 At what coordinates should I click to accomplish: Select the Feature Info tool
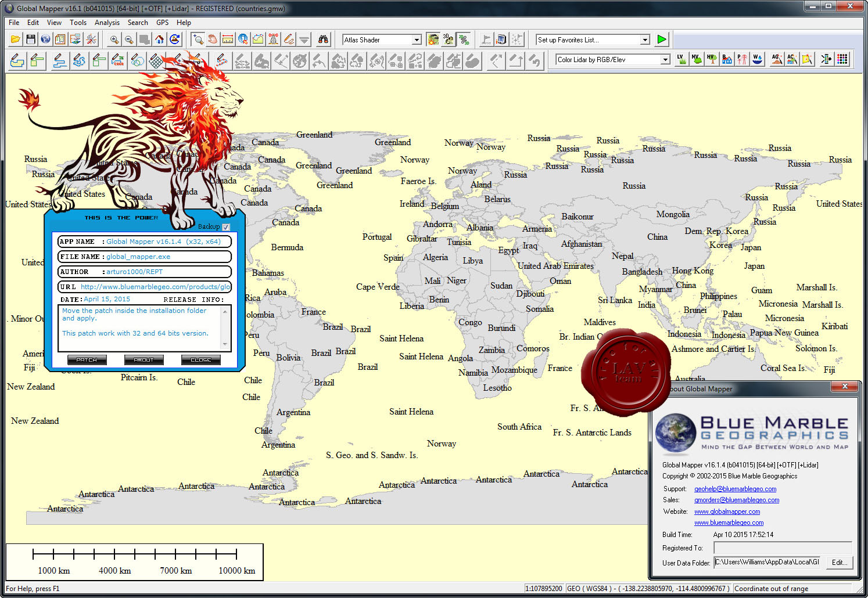243,39
